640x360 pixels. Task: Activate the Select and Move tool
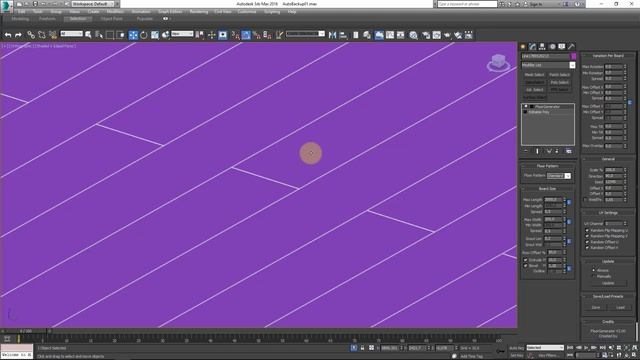coord(133,35)
